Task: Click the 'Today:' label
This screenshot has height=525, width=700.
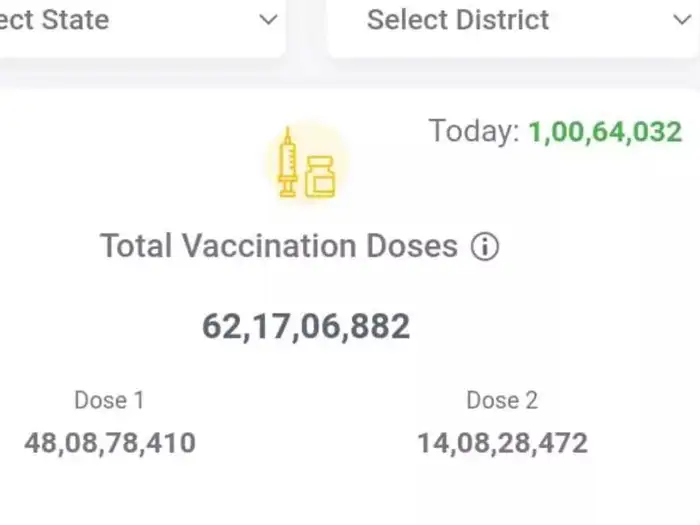Action: (474, 131)
